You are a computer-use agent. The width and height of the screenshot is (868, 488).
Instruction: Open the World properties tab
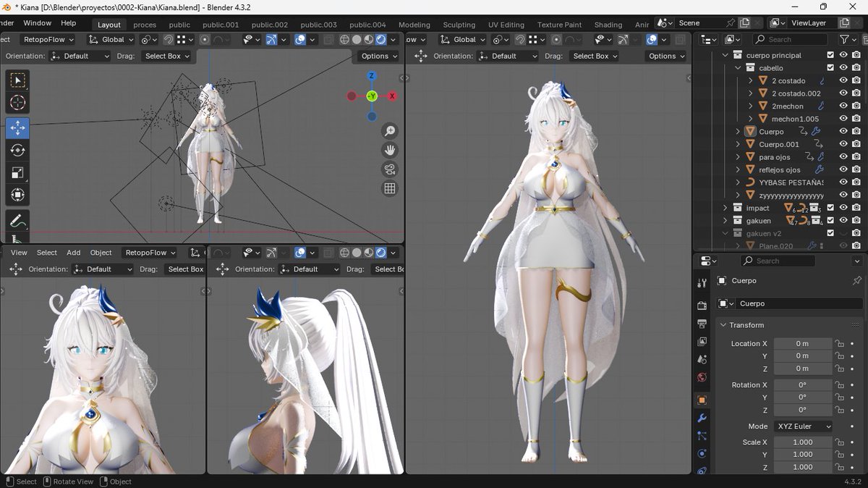click(x=701, y=377)
